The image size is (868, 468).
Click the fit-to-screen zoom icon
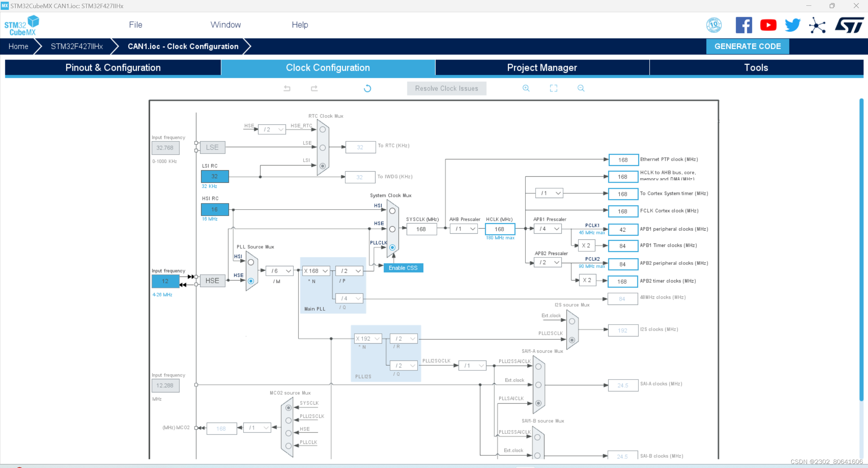point(553,88)
